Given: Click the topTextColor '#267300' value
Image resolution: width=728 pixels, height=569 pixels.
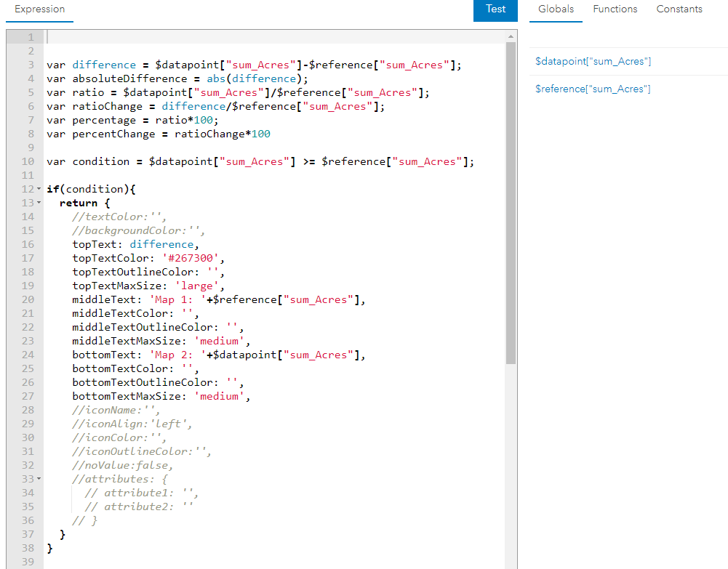Looking at the screenshot, I should point(191,258).
